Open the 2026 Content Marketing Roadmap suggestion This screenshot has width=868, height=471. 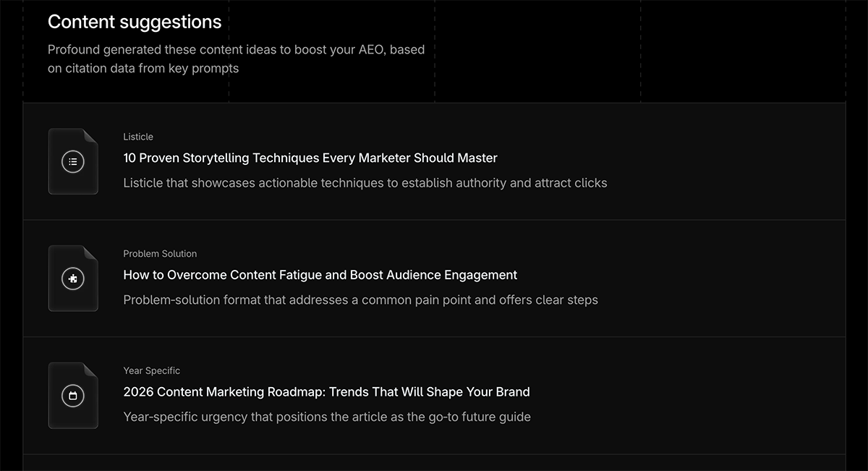[326, 391]
